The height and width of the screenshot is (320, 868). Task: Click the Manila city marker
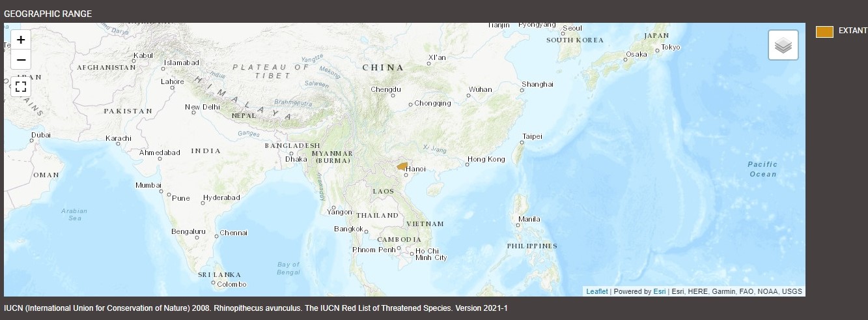tap(518, 225)
